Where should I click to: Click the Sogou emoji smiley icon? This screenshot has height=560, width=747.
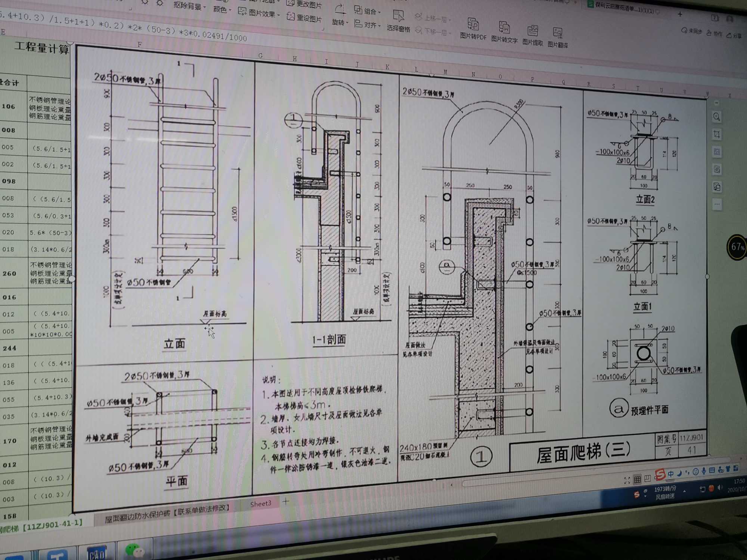(x=695, y=472)
